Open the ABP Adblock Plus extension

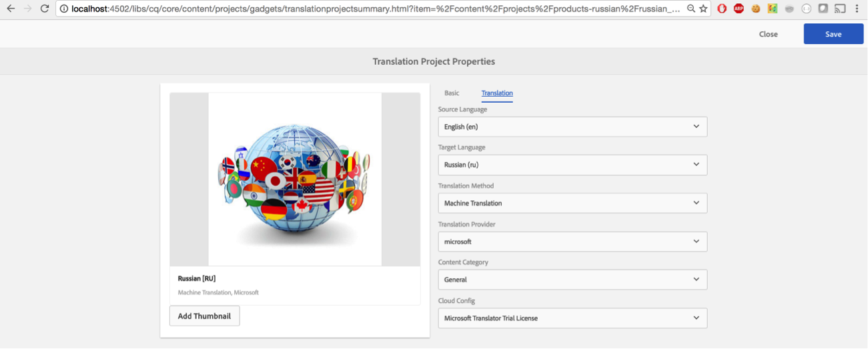(x=739, y=9)
